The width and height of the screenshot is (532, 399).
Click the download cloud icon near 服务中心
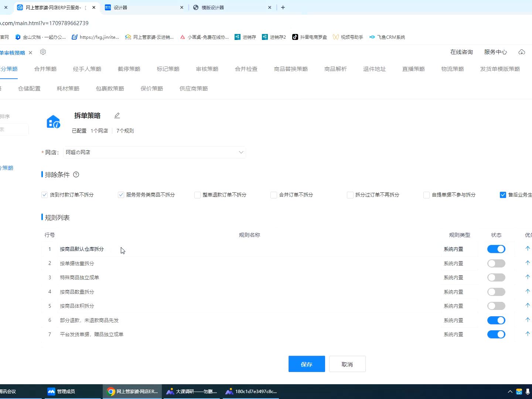[x=522, y=52]
